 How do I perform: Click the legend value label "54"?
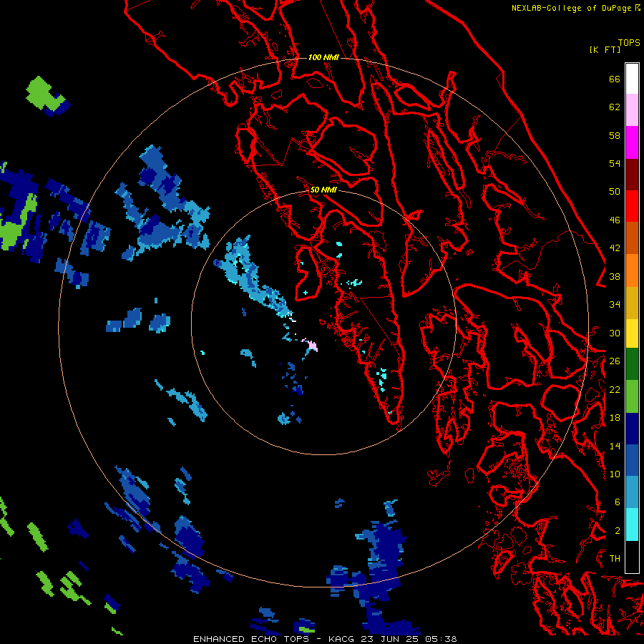[x=615, y=163]
